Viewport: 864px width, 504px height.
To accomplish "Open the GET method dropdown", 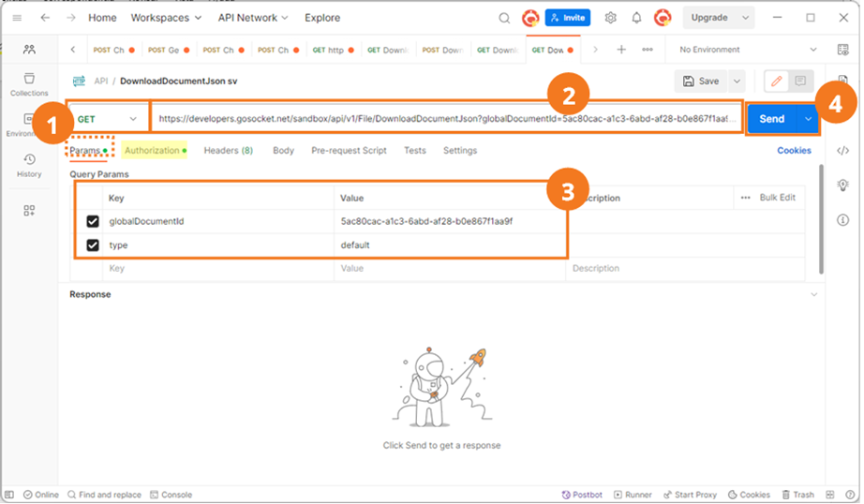I will [108, 119].
